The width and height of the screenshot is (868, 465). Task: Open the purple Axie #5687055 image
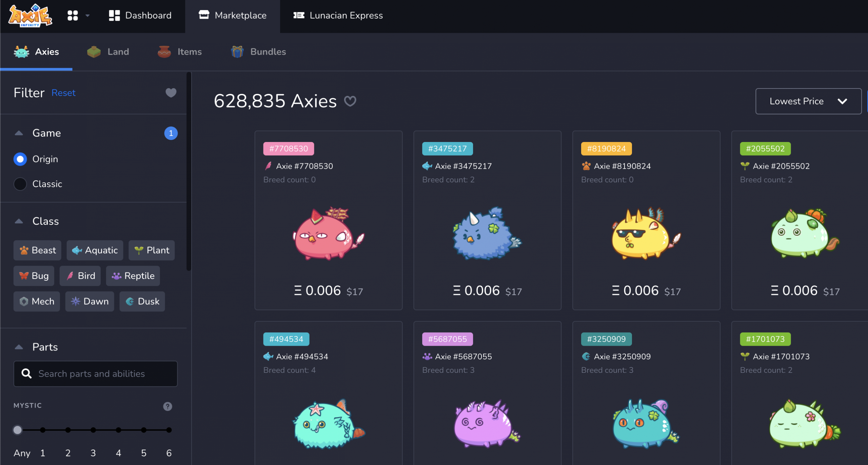pos(487,424)
